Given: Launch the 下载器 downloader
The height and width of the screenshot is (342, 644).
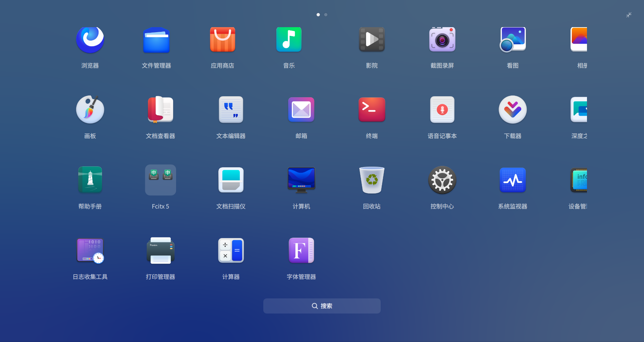Looking at the screenshot, I should tap(513, 110).
